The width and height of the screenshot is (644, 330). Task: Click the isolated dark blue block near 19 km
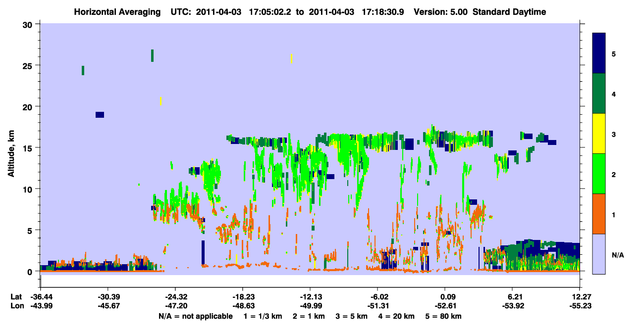(x=100, y=115)
